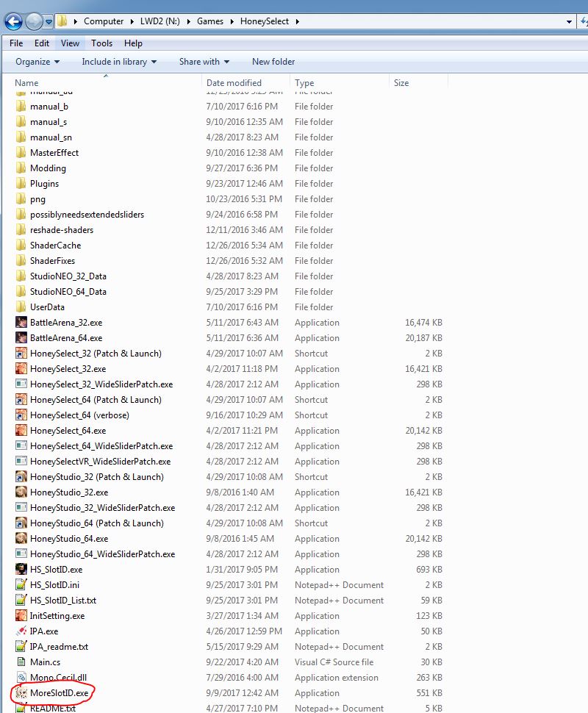The width and height of the screenshot is (588, 713).
Task: Click the LWD2 (N:) breadcrumb
Action: coord(160,21)
